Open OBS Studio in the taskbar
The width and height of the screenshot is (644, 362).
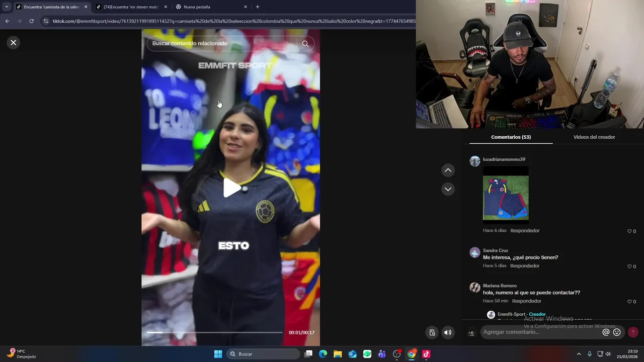pos(397,354)
